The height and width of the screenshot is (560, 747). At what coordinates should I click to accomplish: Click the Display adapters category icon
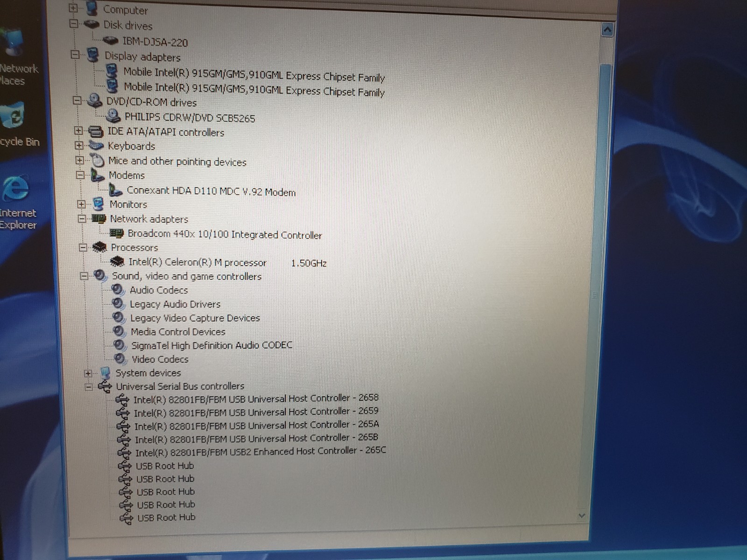[x=93, y=56]
